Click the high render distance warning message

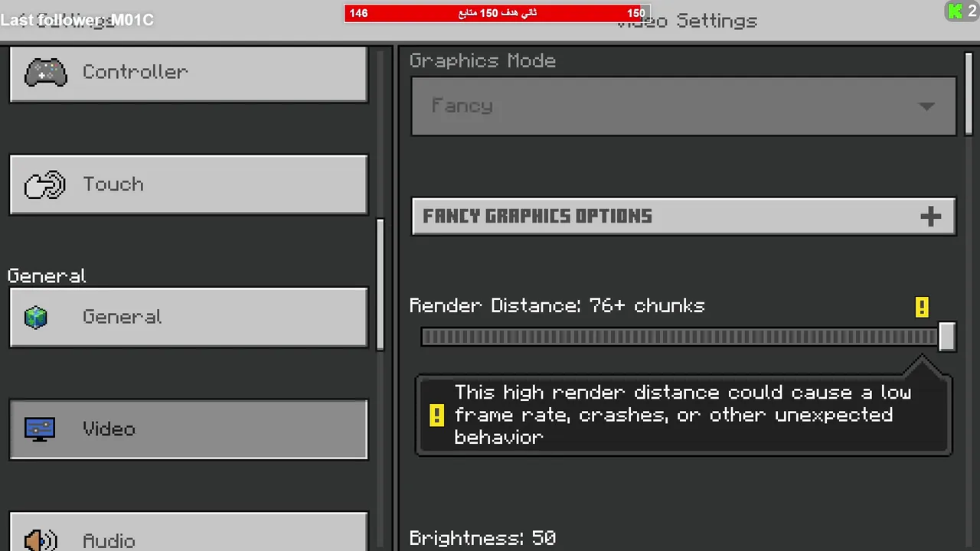(x=682, y=415)
